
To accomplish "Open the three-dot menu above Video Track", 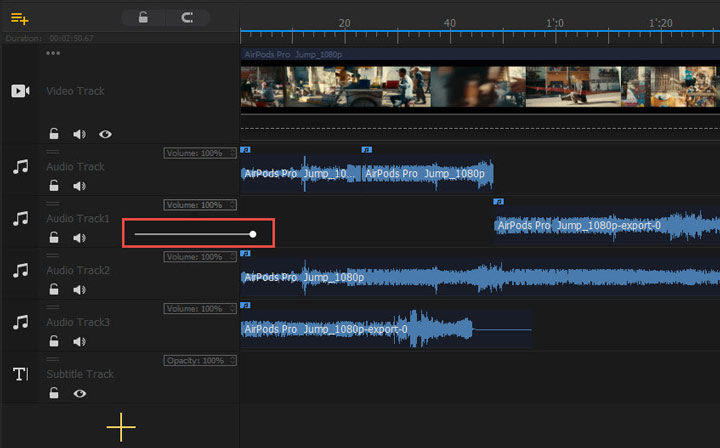I will click(x=53, y=53).
